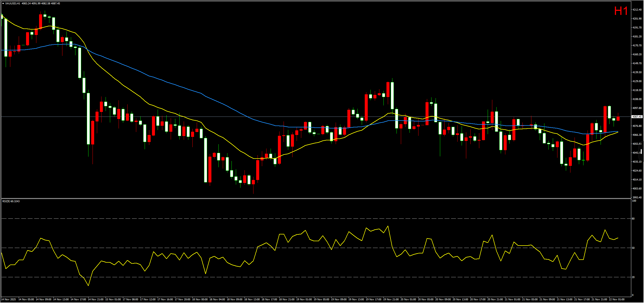Click the 4003.60 label on price scale
Viewport: 644px width, 303px height.
point(637,189)
